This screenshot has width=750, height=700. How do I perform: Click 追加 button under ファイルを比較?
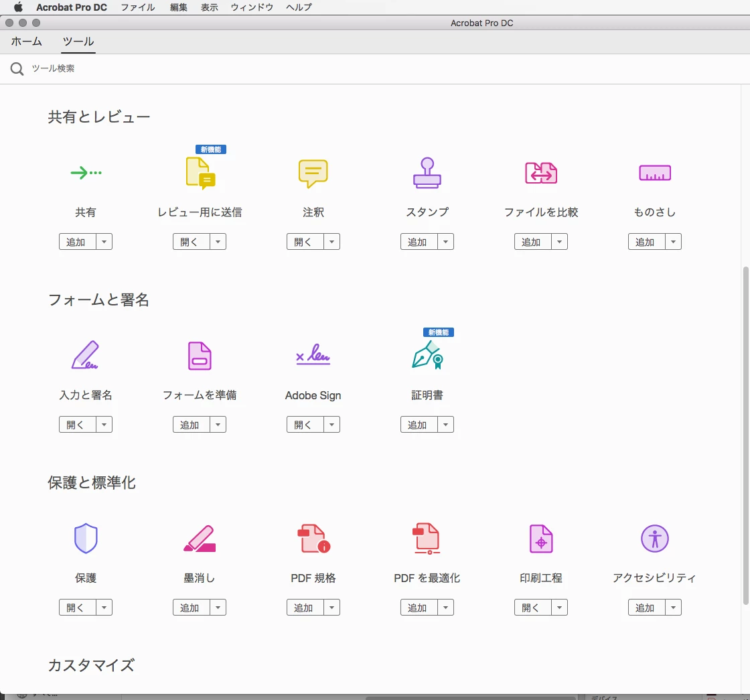coord(533,242)
